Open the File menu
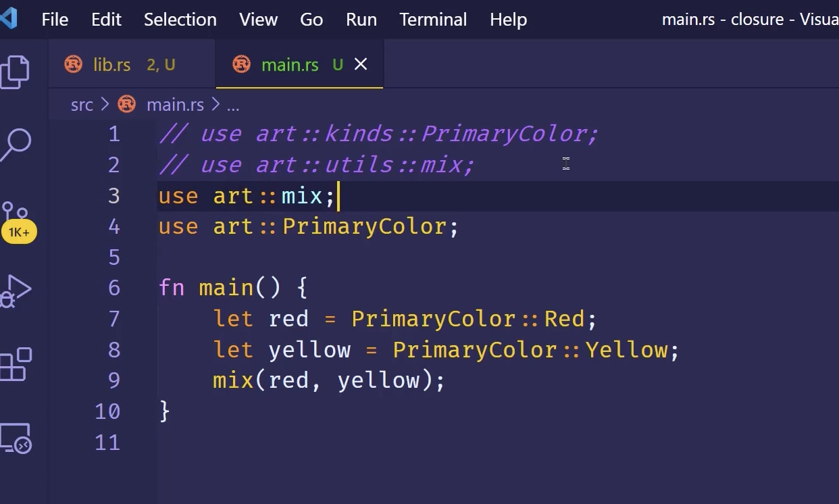The image size is (839, 504). coord(55,20)
